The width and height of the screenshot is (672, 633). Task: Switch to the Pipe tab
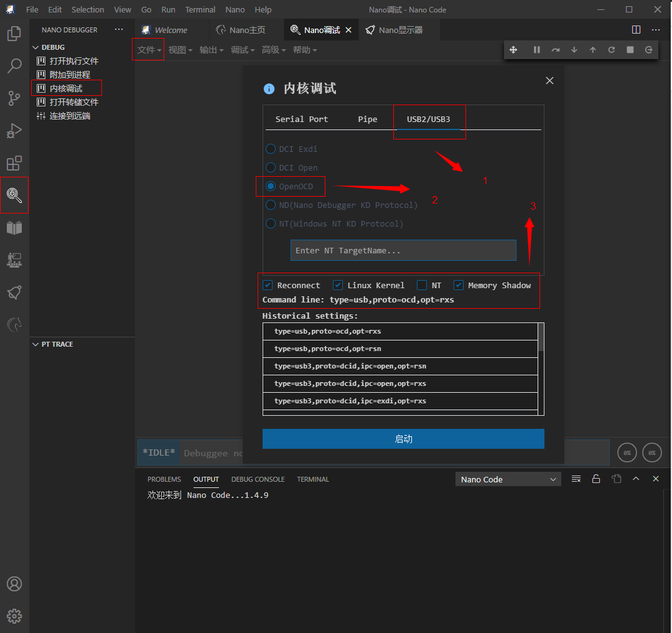point(367,119)
